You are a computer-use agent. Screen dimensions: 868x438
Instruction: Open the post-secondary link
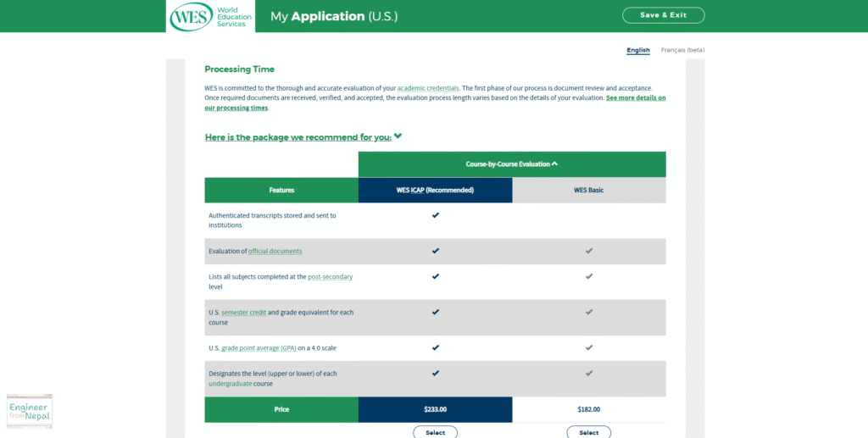[330, 276]
